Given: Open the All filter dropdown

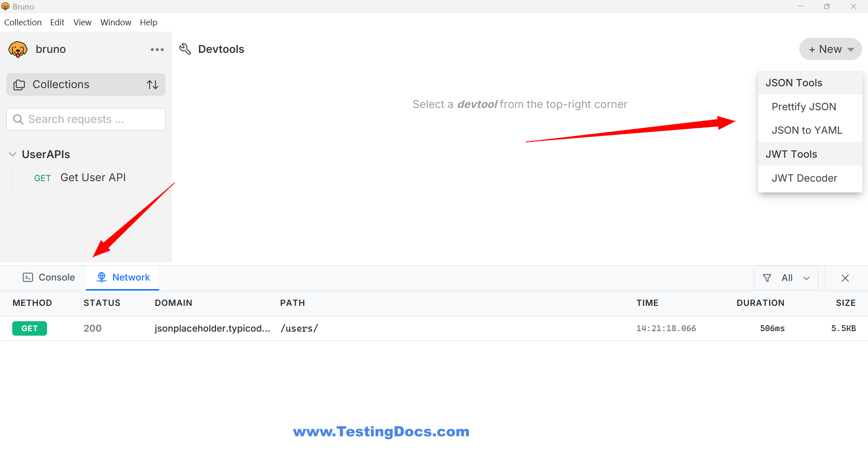Looking at the screenshot, I should [x=786, y=278].
